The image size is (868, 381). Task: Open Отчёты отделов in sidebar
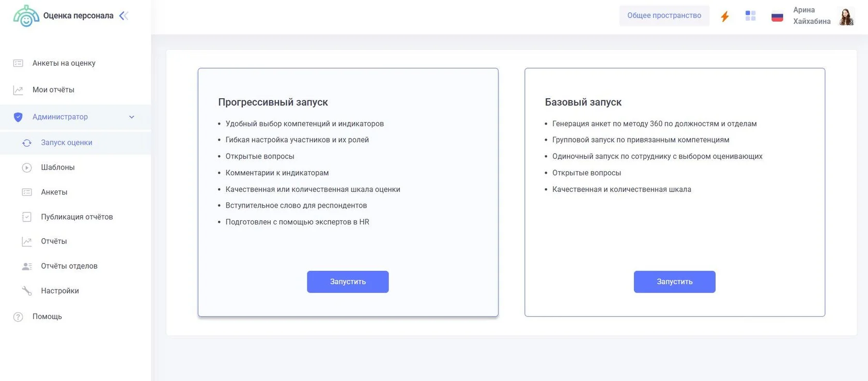tap(69, 266)
